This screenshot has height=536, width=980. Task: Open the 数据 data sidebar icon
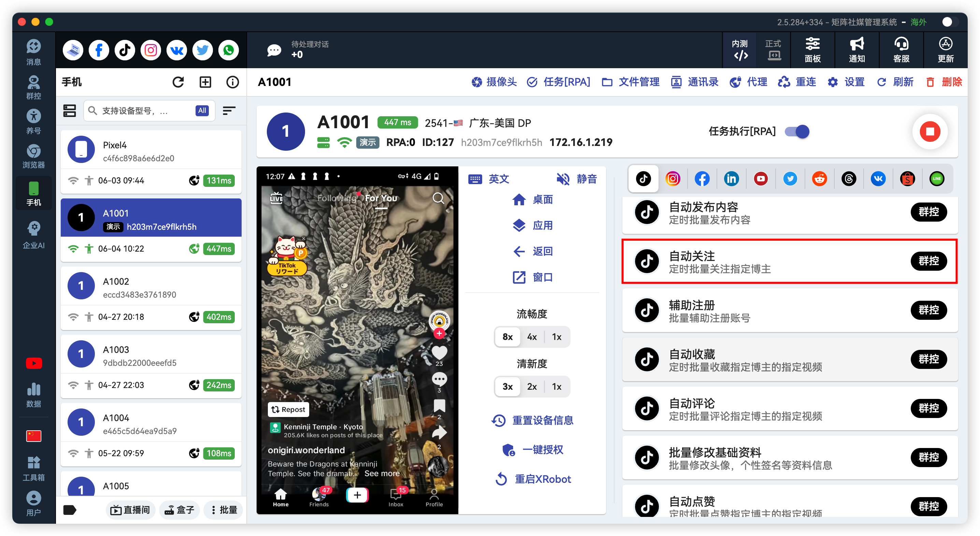33,395
